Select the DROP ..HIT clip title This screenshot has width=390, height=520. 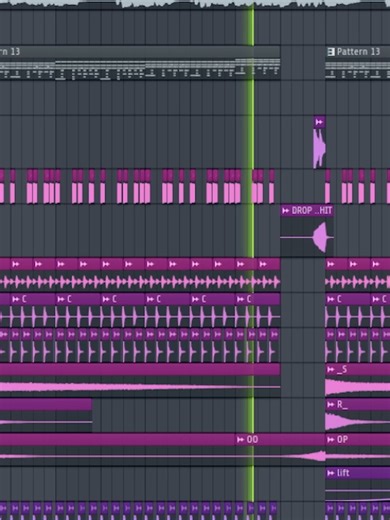(312, 211)
